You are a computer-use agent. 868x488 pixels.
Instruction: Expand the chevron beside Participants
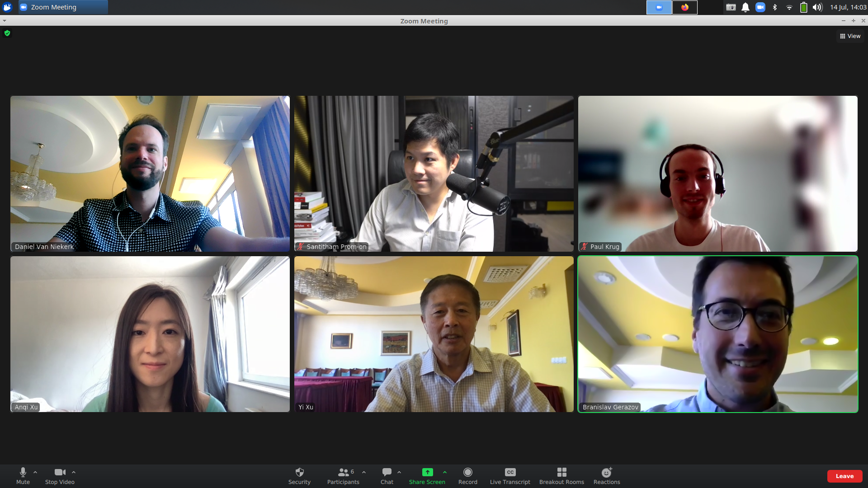[x=364, y=472]
